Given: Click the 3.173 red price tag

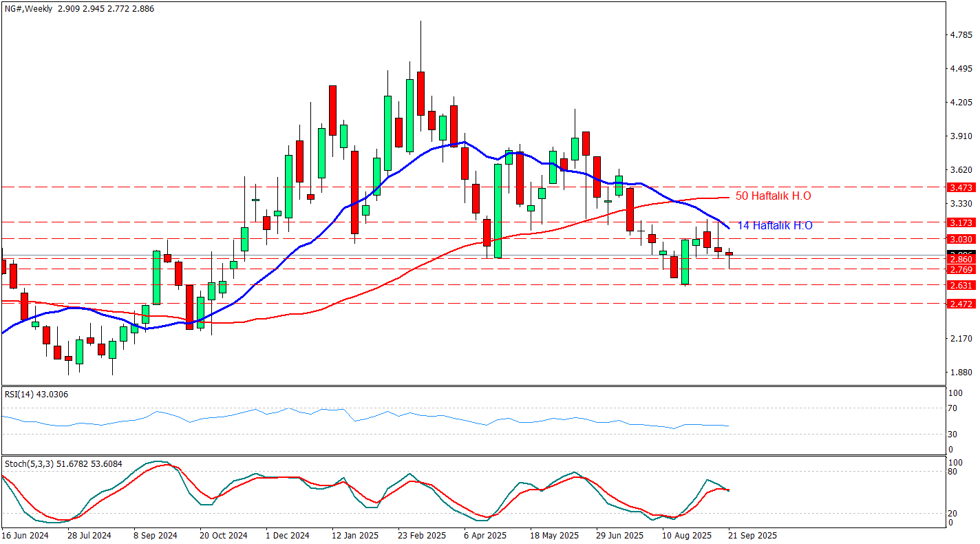Looking at the screenshot, I should point(959,222).
